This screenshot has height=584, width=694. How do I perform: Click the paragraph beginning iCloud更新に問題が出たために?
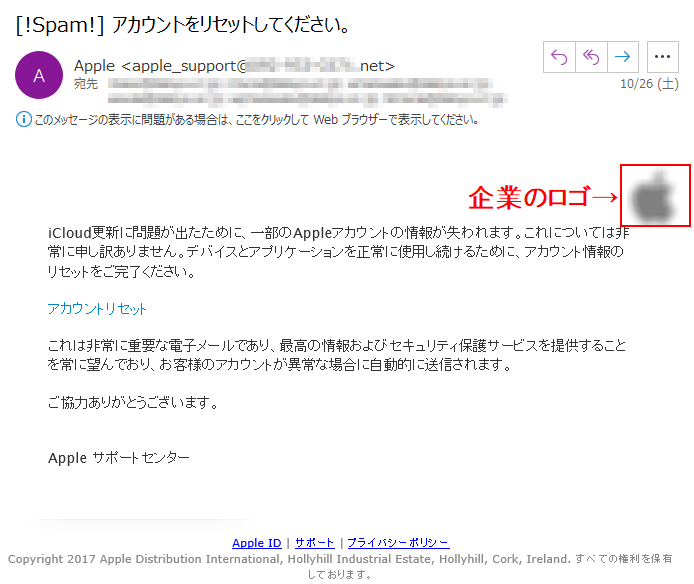(339, 252)
